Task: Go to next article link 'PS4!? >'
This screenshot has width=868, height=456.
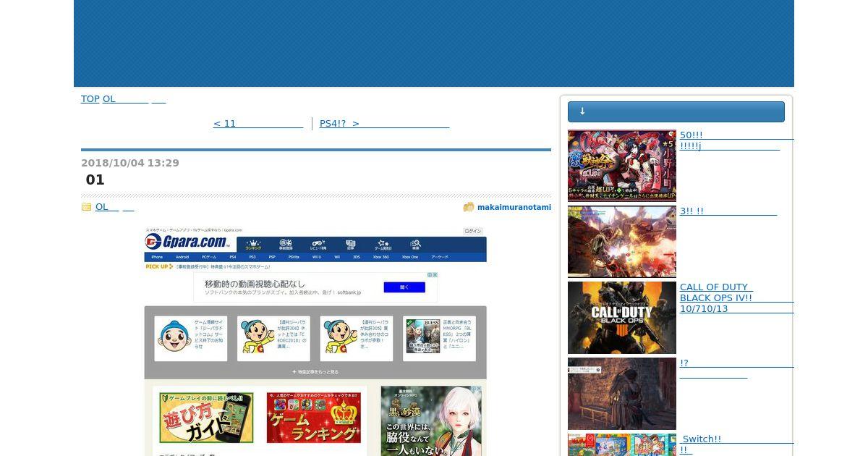Action: click(384, 124)
